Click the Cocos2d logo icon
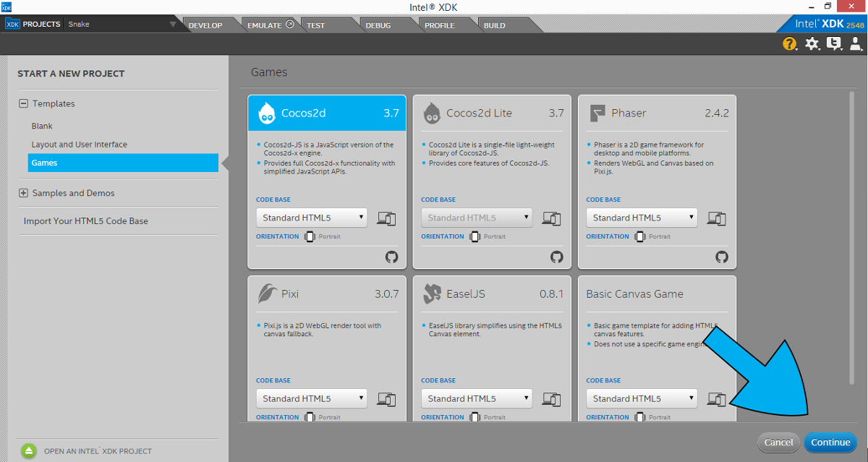This screenshot has height=462, width=868. (x=267, y=112)
